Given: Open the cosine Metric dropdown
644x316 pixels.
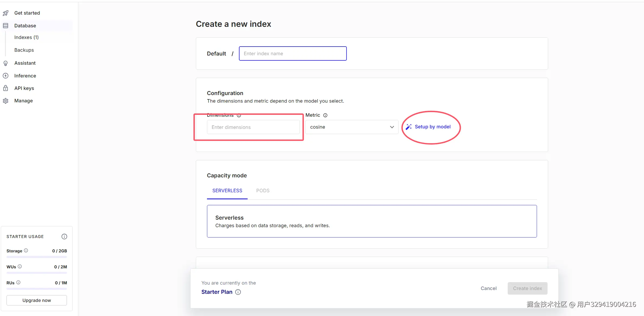Looking at the screenshot, I should coord(352,127).
